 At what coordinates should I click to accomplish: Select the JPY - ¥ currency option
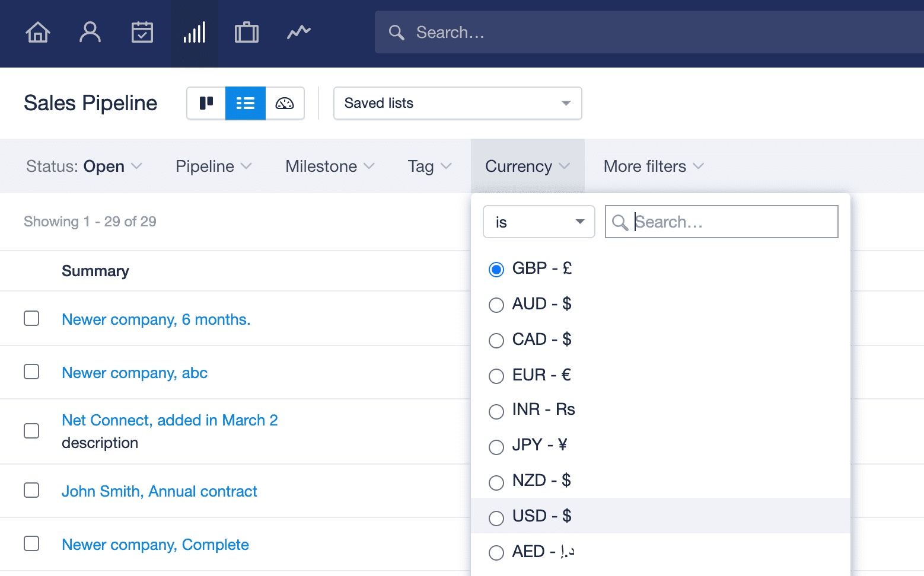pos(496,446)
